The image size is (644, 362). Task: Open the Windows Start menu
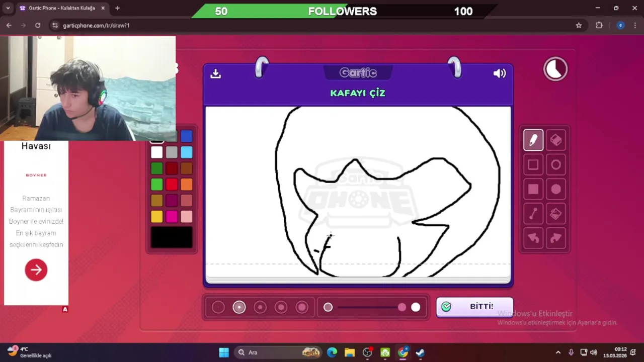[224, 352]
